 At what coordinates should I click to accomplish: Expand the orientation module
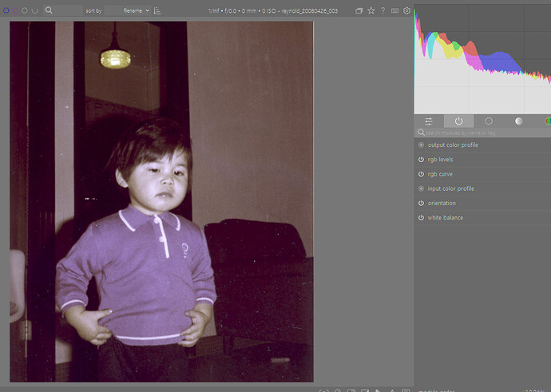442,203
